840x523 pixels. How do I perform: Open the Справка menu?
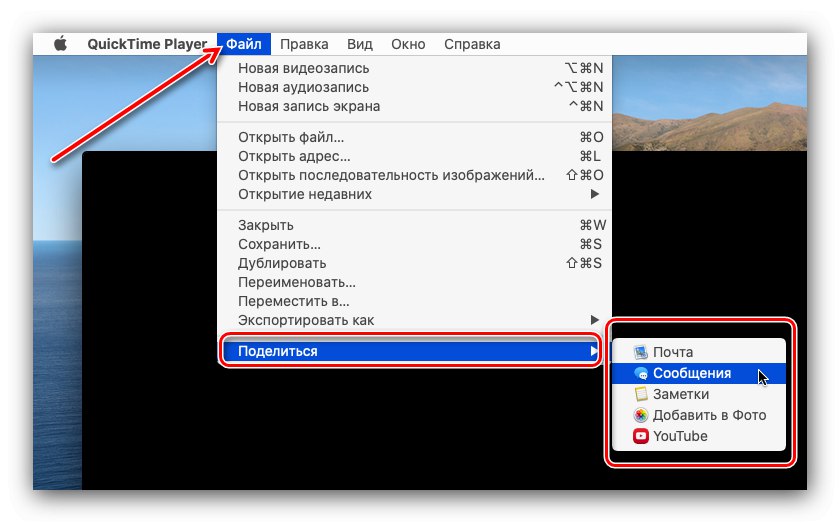(472, 44)
